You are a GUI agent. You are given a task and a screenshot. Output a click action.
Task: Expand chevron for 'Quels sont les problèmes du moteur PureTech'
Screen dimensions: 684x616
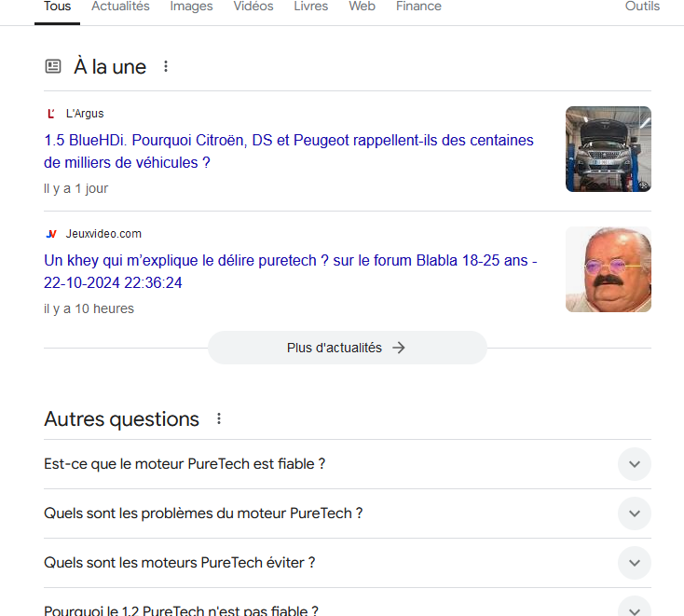(x=635, y=513)
